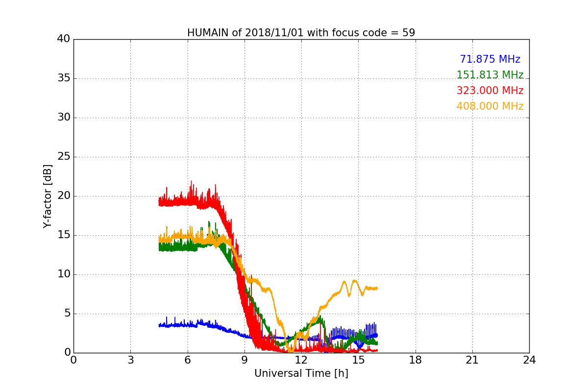This screenshot has height=392, width=588.
Task: Click the y-axis tick label 25
Action: click(x=64, y=157)
